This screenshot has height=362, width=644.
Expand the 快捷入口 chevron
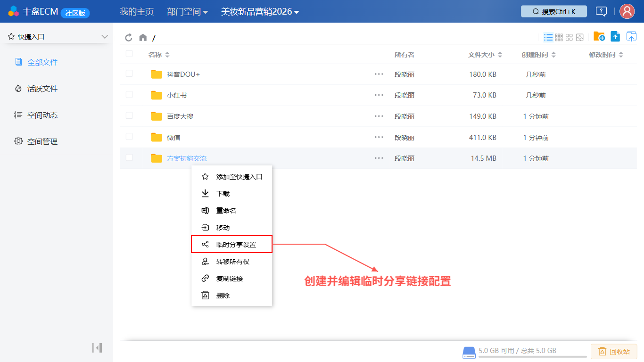point(105,37)
